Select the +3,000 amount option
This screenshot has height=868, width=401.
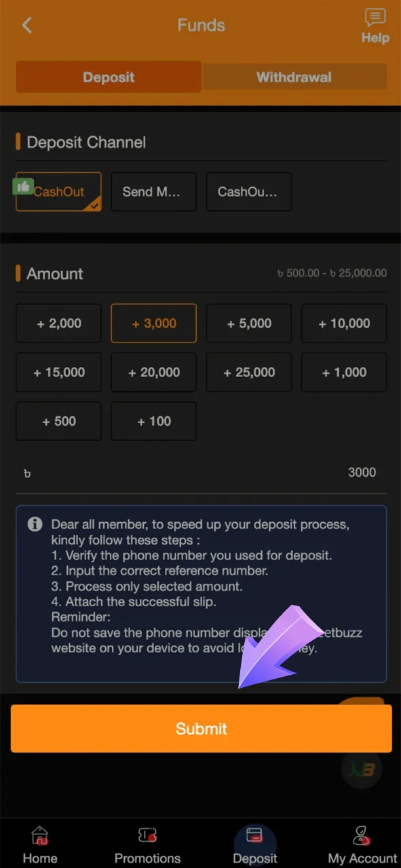153,323
